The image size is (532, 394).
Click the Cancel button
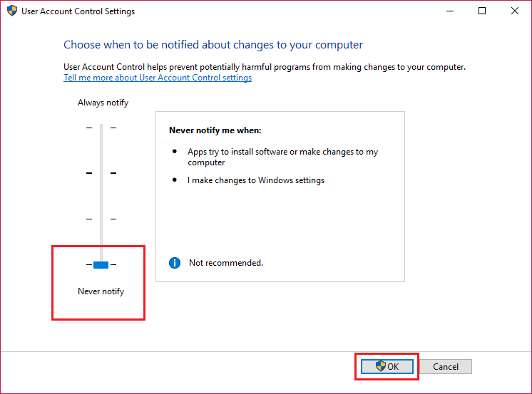pos(446,366)
